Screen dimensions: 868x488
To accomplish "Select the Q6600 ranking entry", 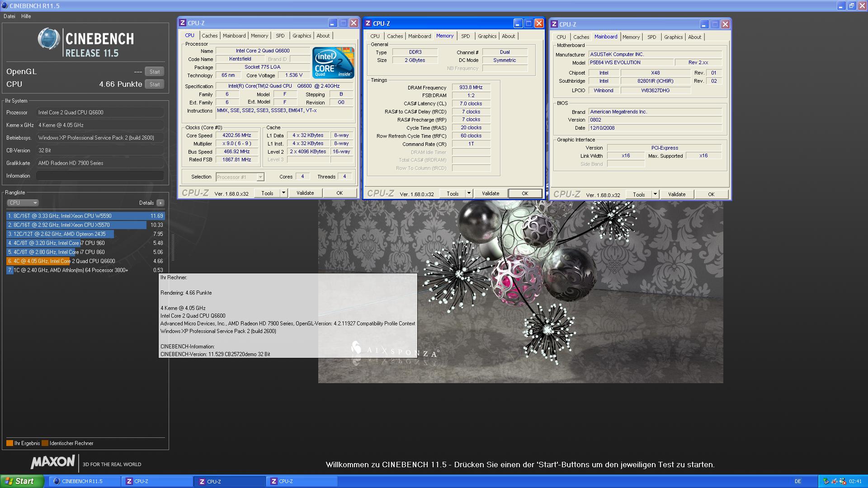I will (x=85, y=261).
